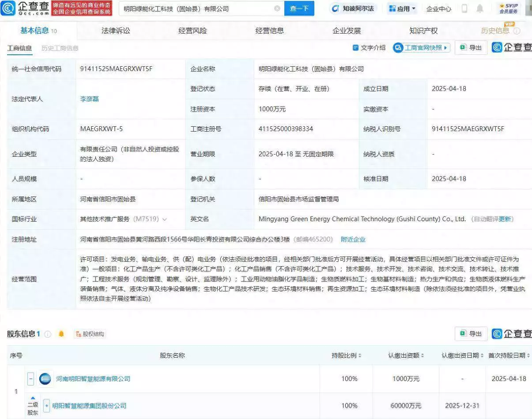Switch to 历史工商信息 sub-tab
Screen dimensions: 532x419
click(x=60, y=48)
